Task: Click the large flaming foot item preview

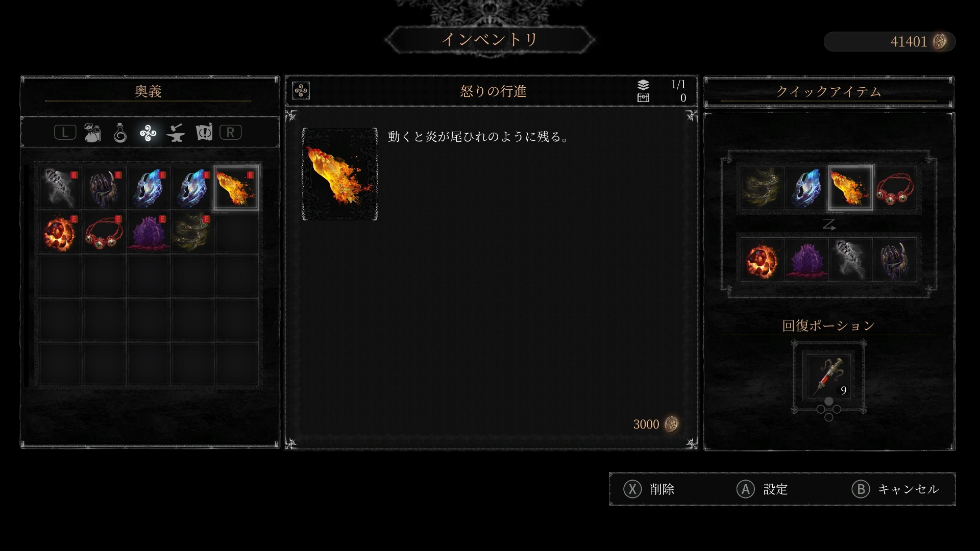Action: (340, 174)
